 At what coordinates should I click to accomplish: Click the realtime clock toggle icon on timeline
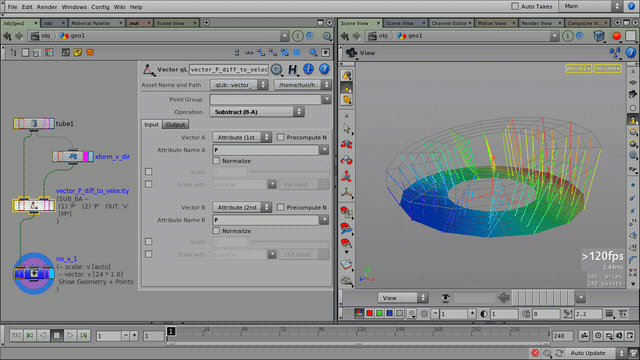point(598,336)
